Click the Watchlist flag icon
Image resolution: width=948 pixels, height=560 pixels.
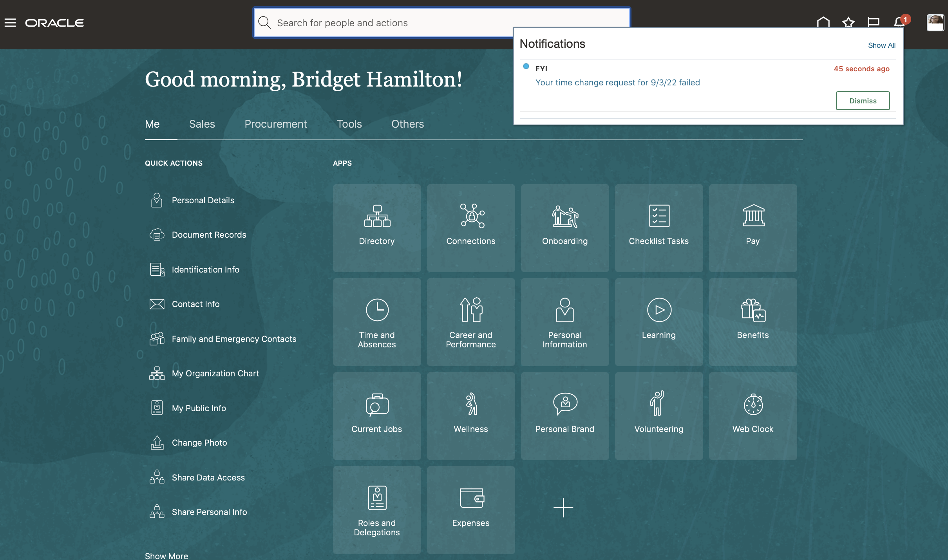pos(873,22)
